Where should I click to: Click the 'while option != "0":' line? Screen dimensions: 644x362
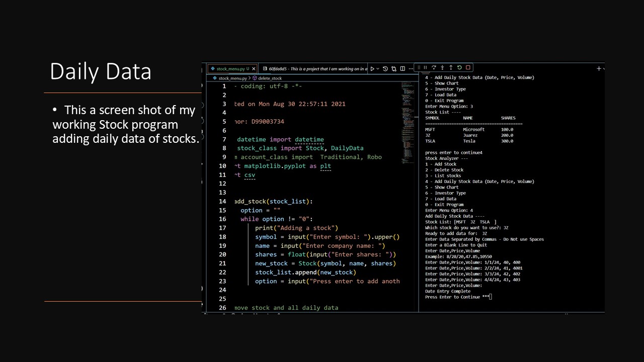click(x=277, y=219)
